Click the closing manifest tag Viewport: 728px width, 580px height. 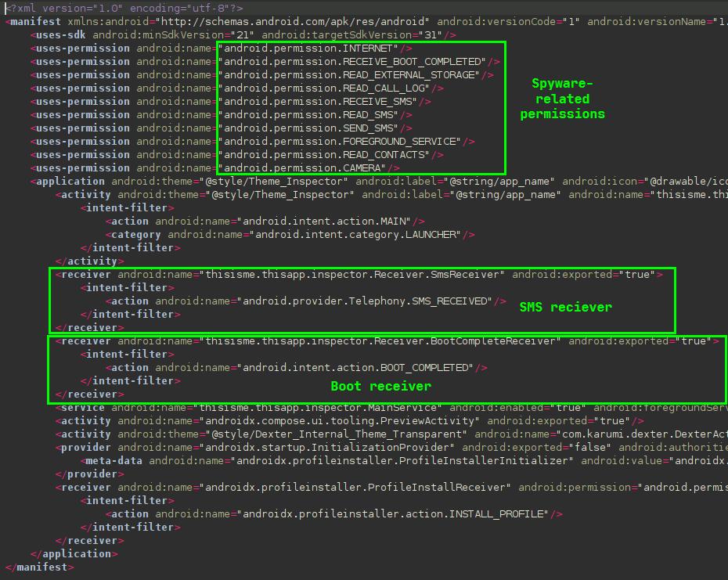39,567
